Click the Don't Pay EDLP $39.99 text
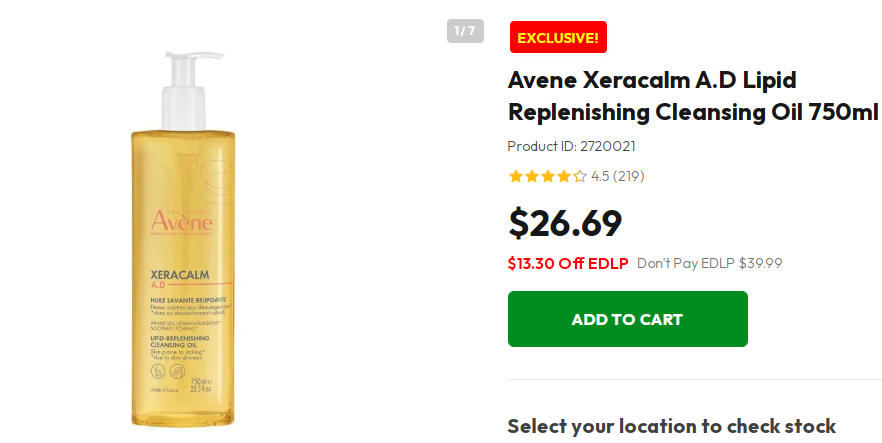The image size is (882, 443). [710, 264]
